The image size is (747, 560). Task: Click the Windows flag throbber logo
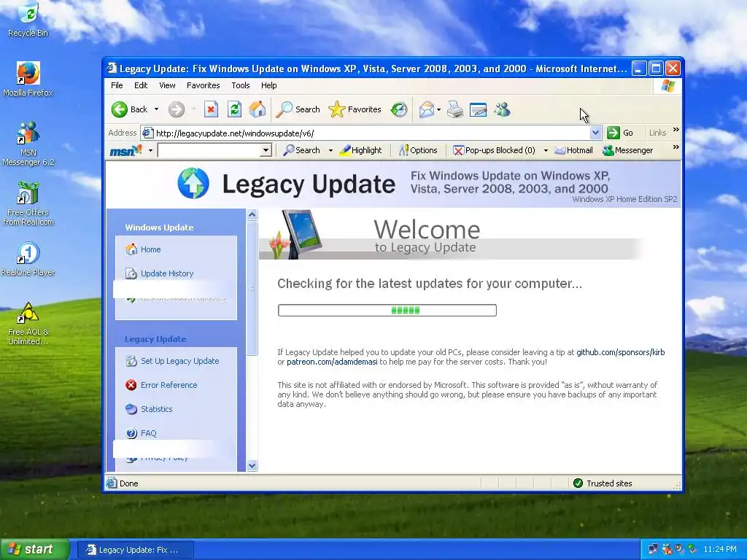(668, 86)
